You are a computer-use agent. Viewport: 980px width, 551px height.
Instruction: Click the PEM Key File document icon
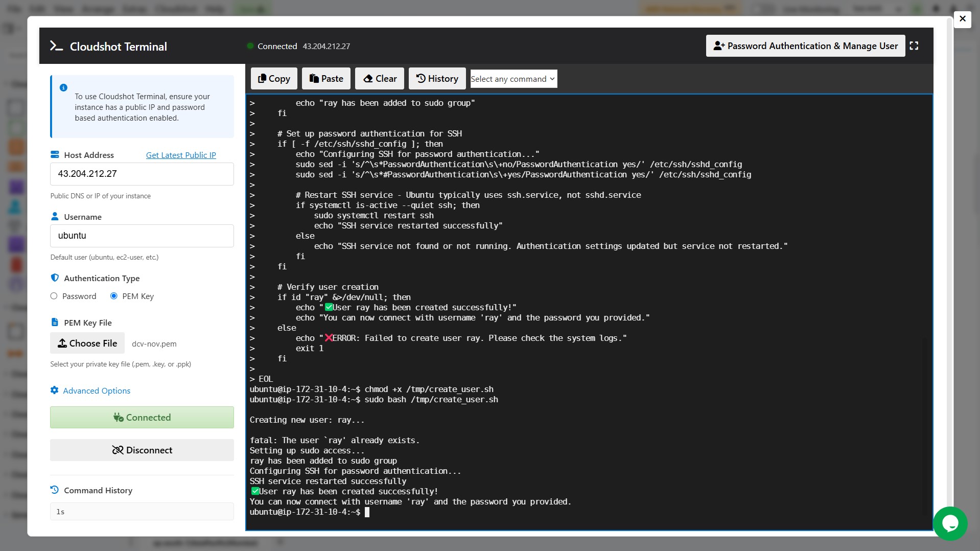tap(55, 323)
